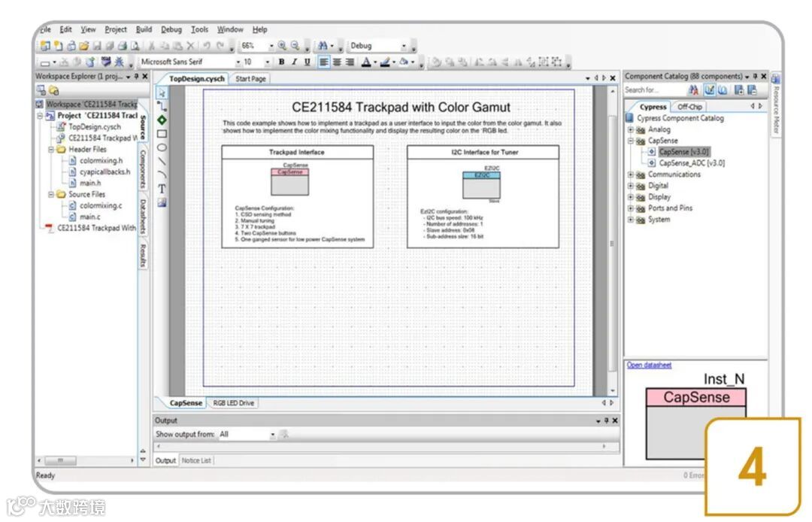Click the Zoom Out magnifier icon
812x522 pixels.
click(x=295, y=46)
